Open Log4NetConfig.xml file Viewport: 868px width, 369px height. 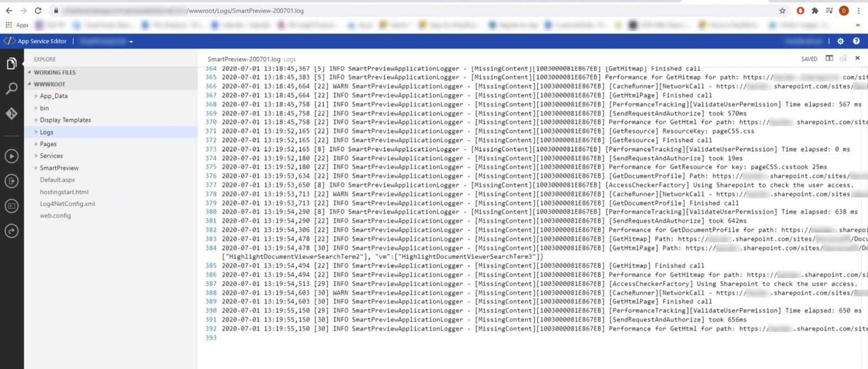pos(67,204)
